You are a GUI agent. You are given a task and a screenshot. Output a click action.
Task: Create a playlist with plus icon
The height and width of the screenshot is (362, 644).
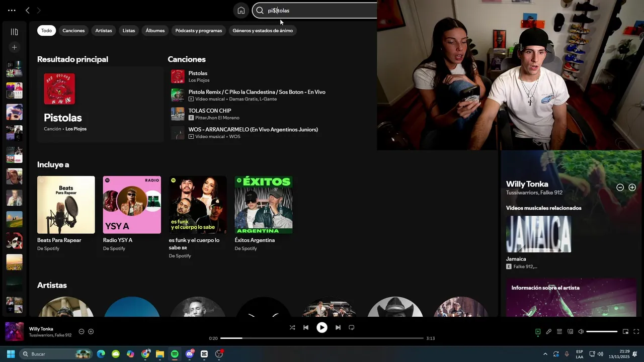pyautogui.click(x=14, y=47)
